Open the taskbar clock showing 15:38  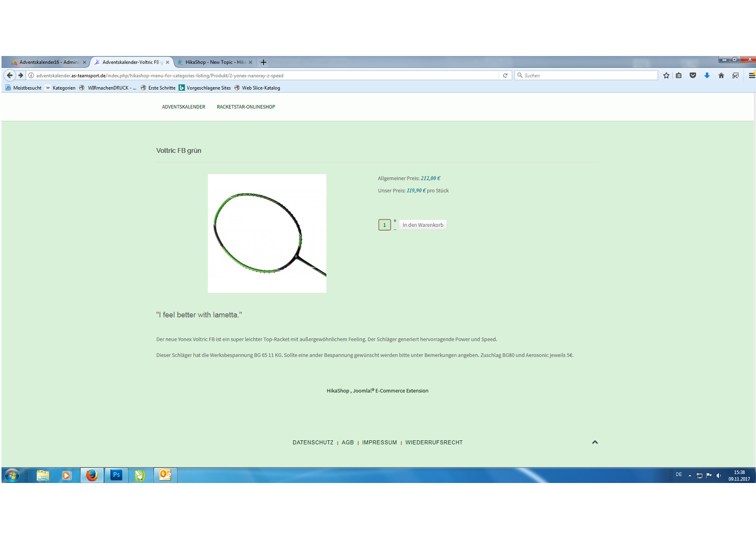(x=739, y=476)
